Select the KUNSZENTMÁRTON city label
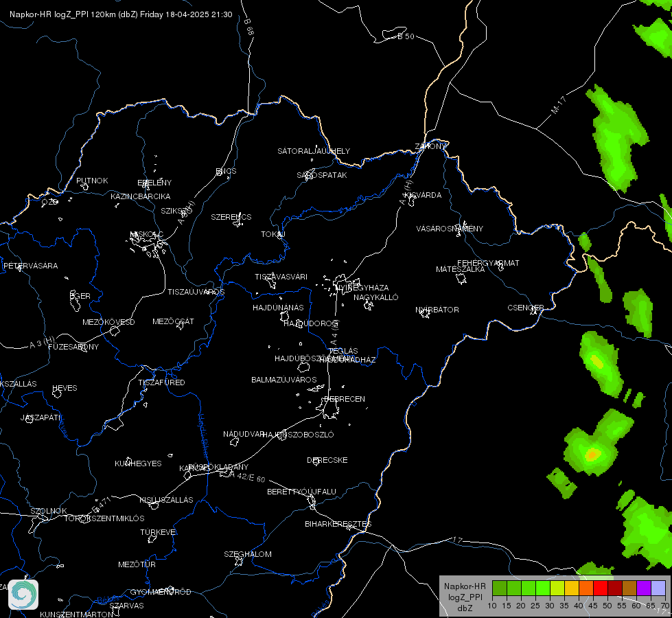Viewport: 672px width, 618px height. tap(77, 614)
